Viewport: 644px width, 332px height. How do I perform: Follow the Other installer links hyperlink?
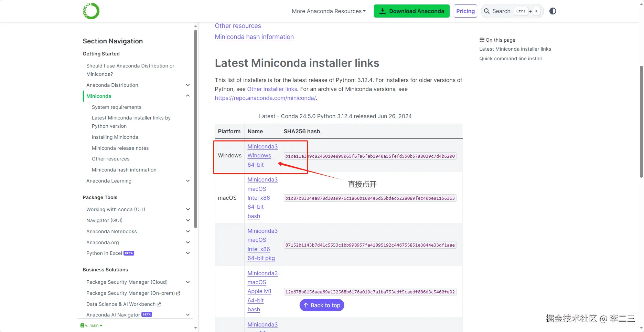[x=272, y=89]
